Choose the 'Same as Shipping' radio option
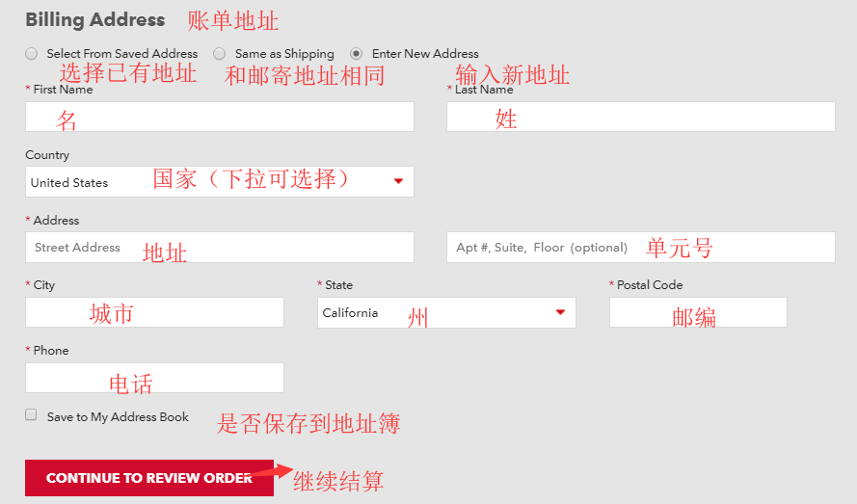Viewport: 857px width, 504px height. tap(219, 54)
